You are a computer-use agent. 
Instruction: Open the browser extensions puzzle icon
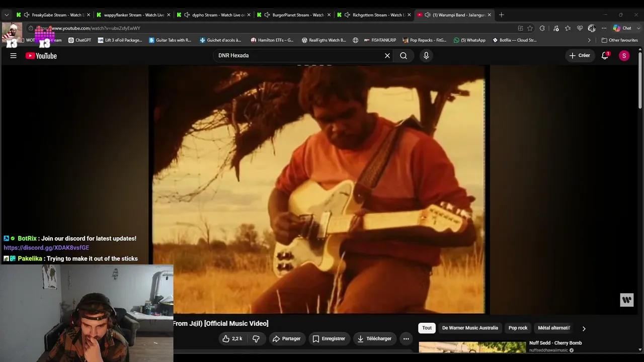(542, 28)
